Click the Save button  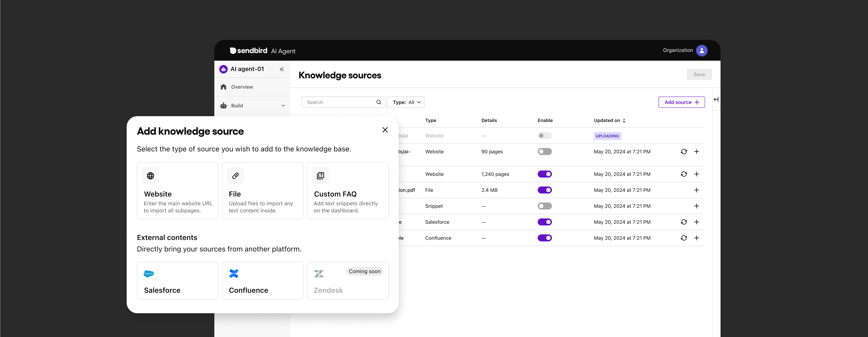(x=699, y=74)
